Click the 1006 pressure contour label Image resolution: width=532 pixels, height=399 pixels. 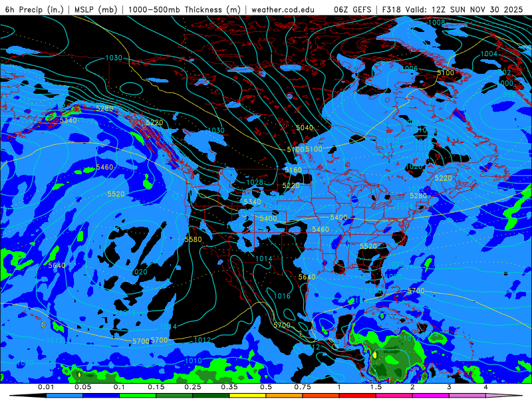tap(410, 68)
